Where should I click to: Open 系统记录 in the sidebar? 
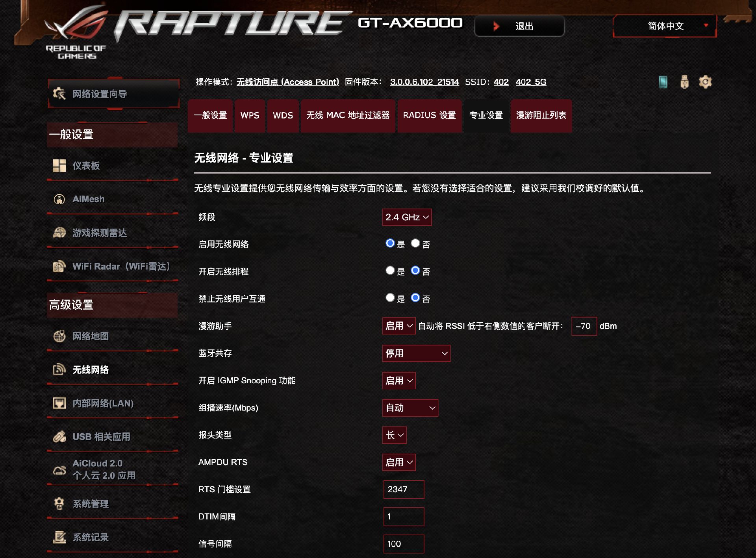tap(112, 537)
